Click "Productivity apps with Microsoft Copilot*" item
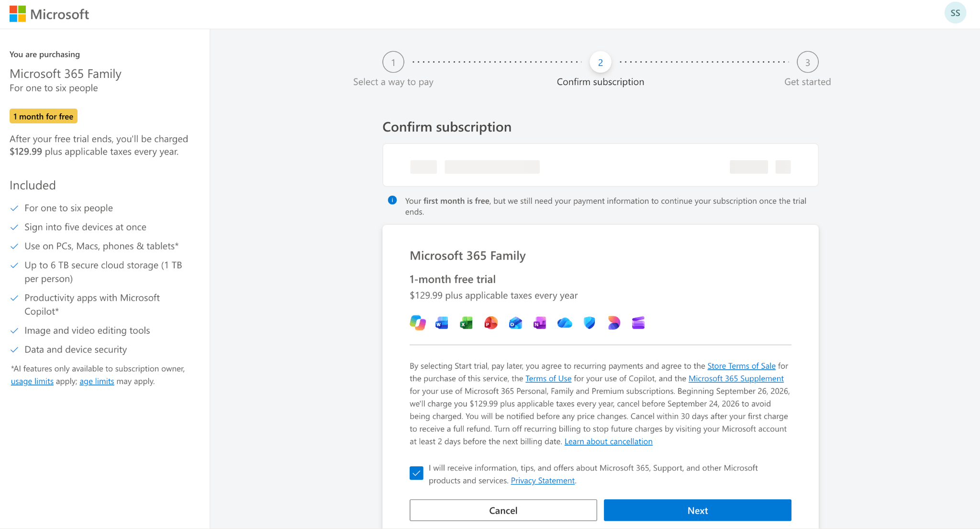The height and width of the screenshot is (529, 980). coord(92,304)
